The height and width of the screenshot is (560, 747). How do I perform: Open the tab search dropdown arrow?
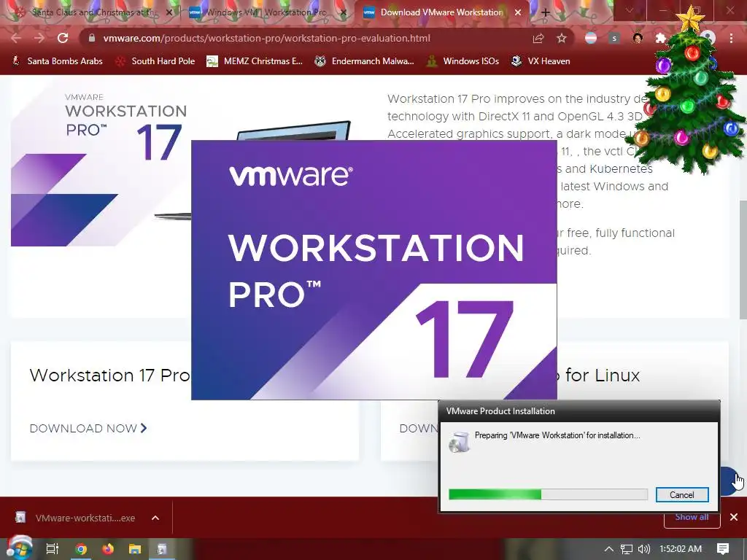(629, 10)
